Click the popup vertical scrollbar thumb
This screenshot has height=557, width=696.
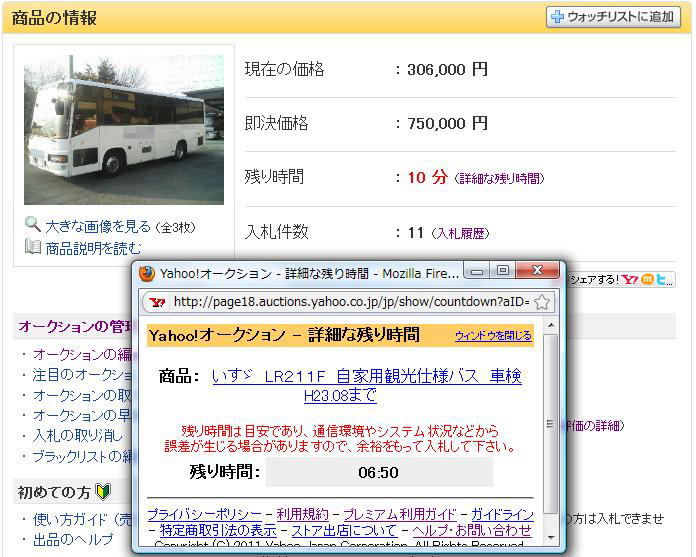(551, 424)
